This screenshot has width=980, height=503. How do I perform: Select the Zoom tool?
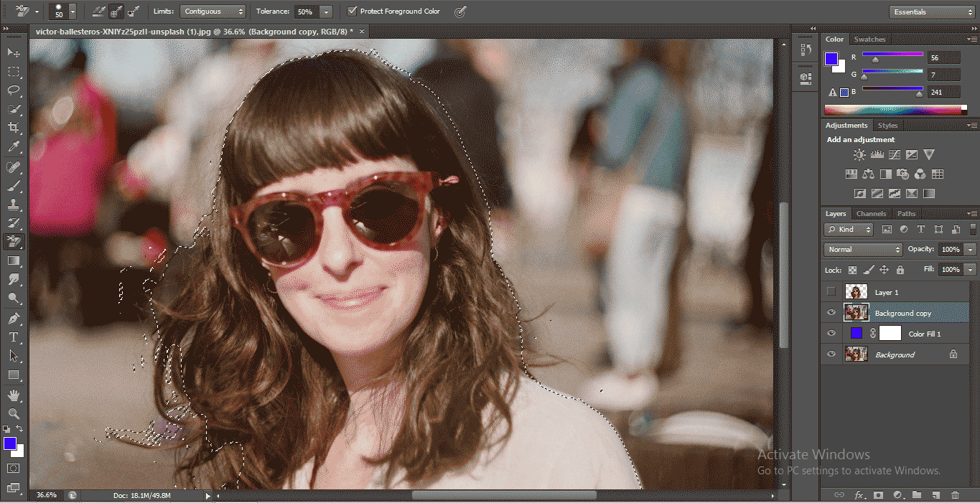click(x=14, y=414)
